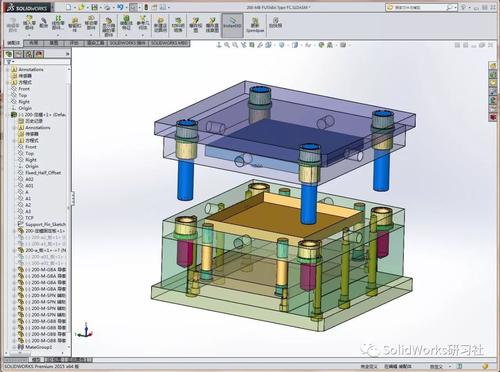The image size is (500, 372).
Task: Update the SpeedPak via toolbar button
Action: pyautogui.click(x=255, y=25)
